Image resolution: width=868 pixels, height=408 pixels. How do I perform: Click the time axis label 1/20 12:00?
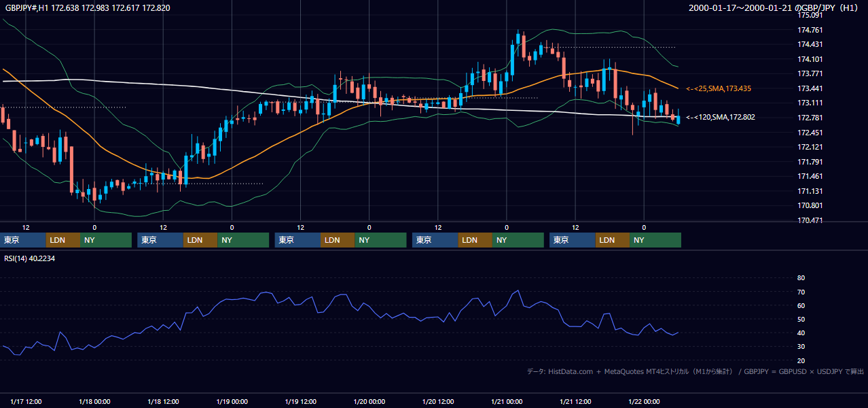438,401
